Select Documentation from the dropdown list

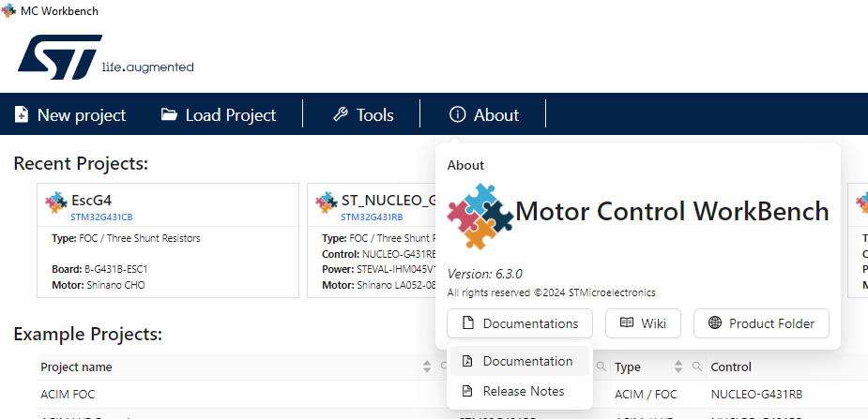click(520, 361)
